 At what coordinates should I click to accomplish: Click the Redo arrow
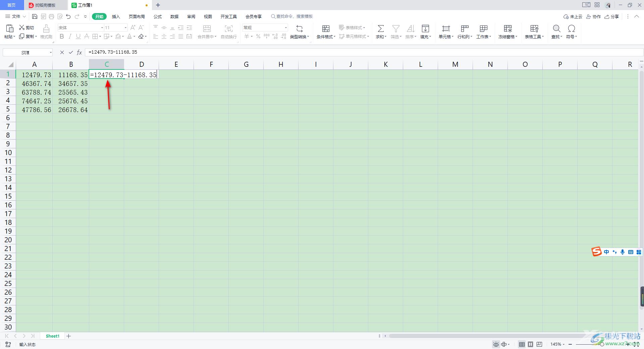coord(77,16)
